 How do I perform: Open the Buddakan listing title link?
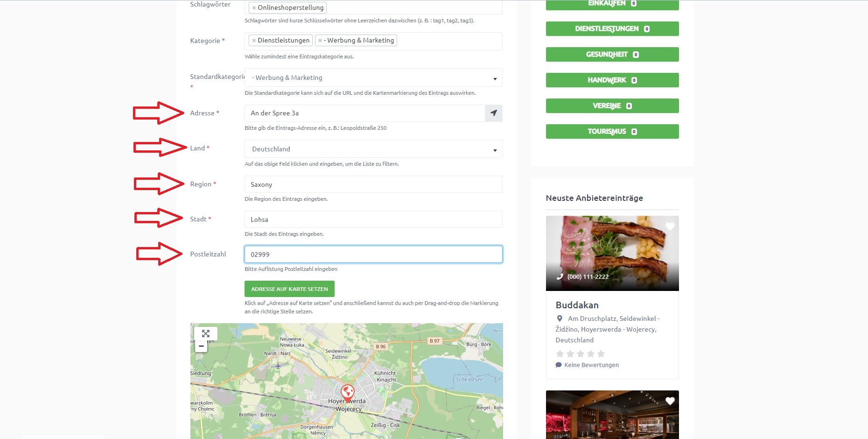(x=577, y=305)
